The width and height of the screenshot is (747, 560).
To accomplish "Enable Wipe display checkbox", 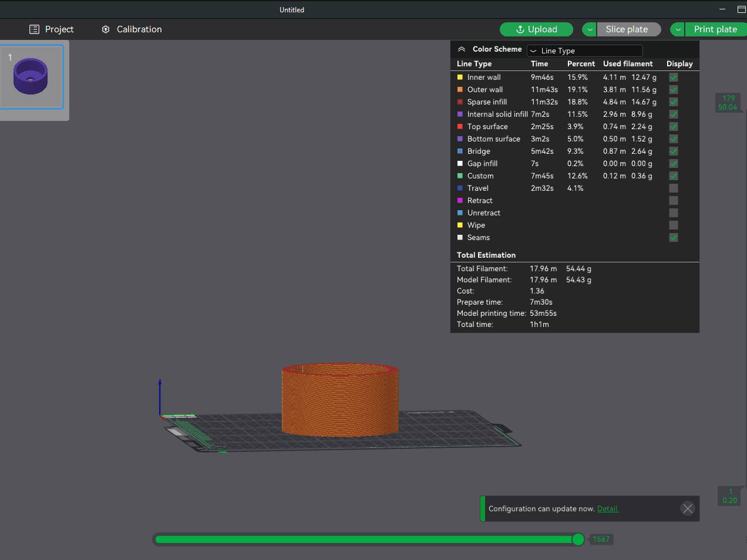I will 674,225.
